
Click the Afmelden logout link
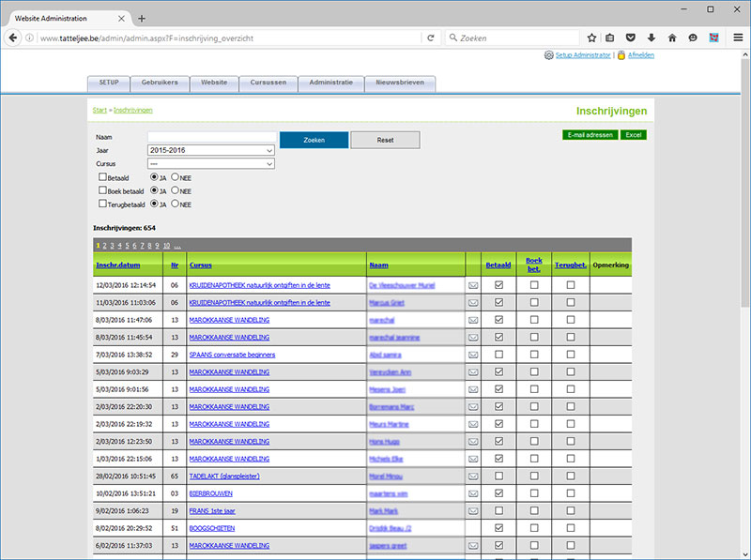coord(641,55)
